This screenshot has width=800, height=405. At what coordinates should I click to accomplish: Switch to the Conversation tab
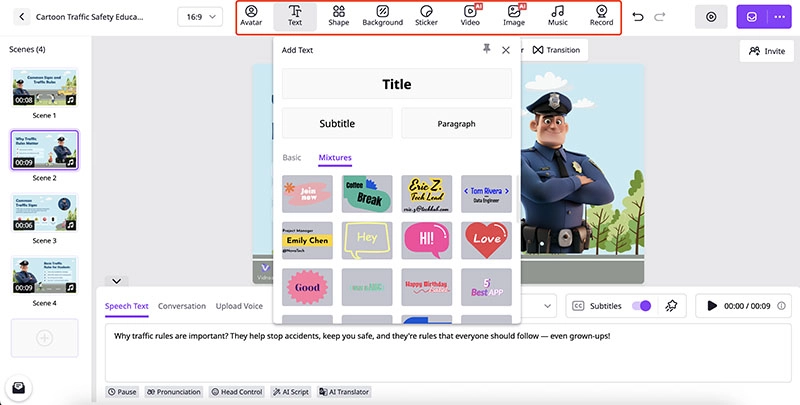(182, 306)
